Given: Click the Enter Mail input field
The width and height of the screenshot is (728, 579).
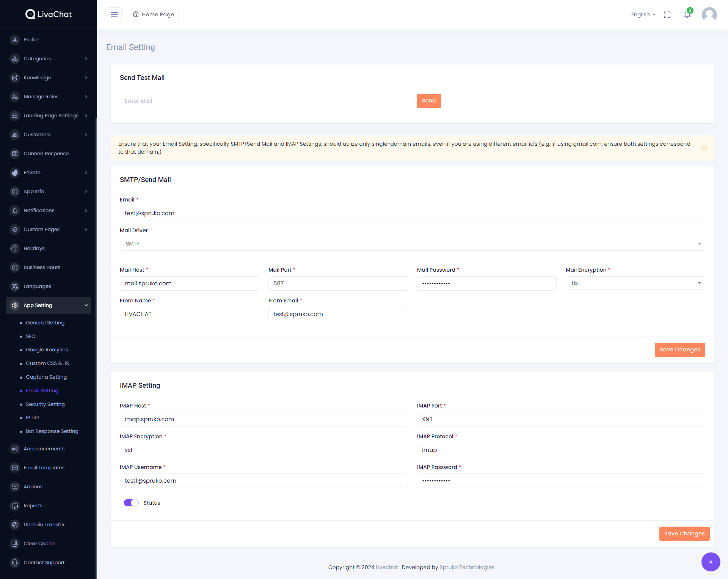Looking at the screenshot, I should 264,101.
